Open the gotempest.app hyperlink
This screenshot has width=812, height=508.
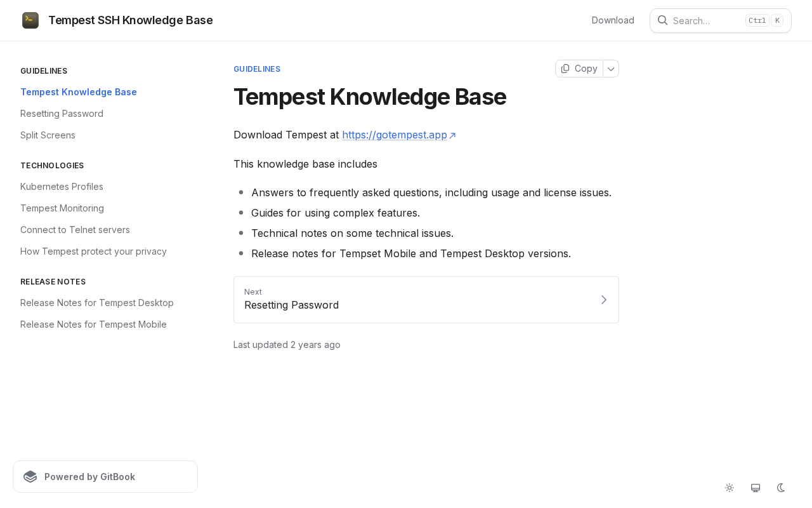pyautogui.click(x=395, y=135)
